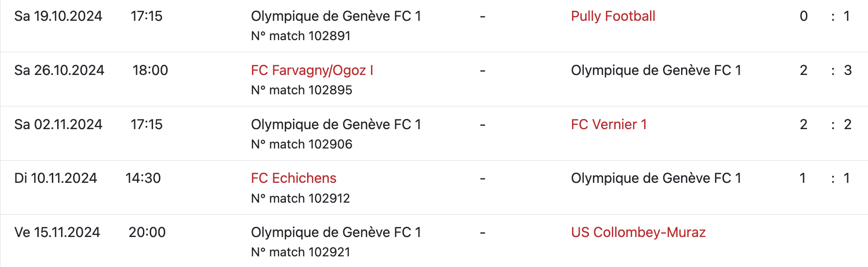
Task: Click the Ve 15.11.2024 match date
Action: 57,233
